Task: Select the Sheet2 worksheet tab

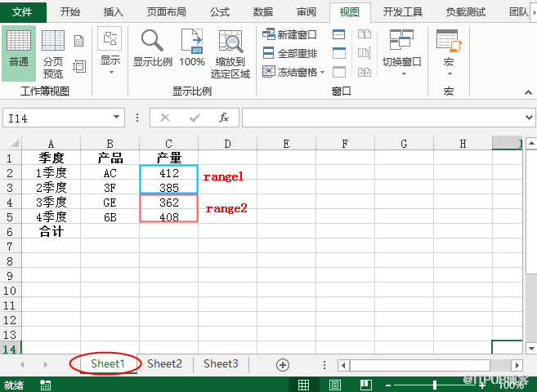Action: [x=164, y=364]
